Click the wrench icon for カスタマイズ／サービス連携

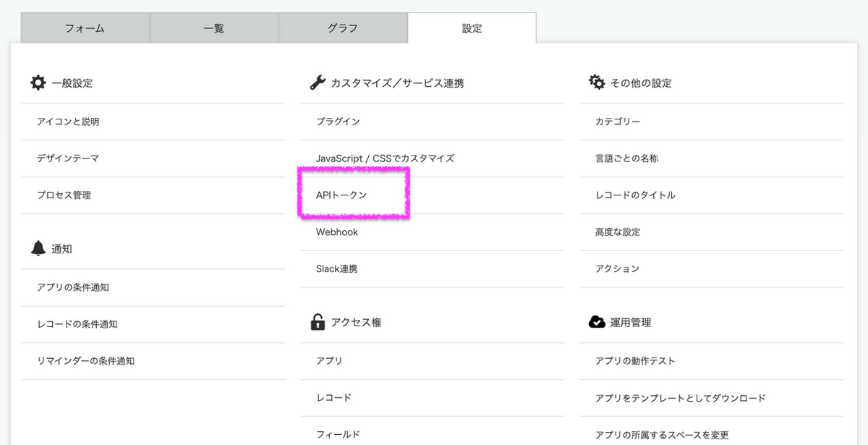[x=316, y=82]
